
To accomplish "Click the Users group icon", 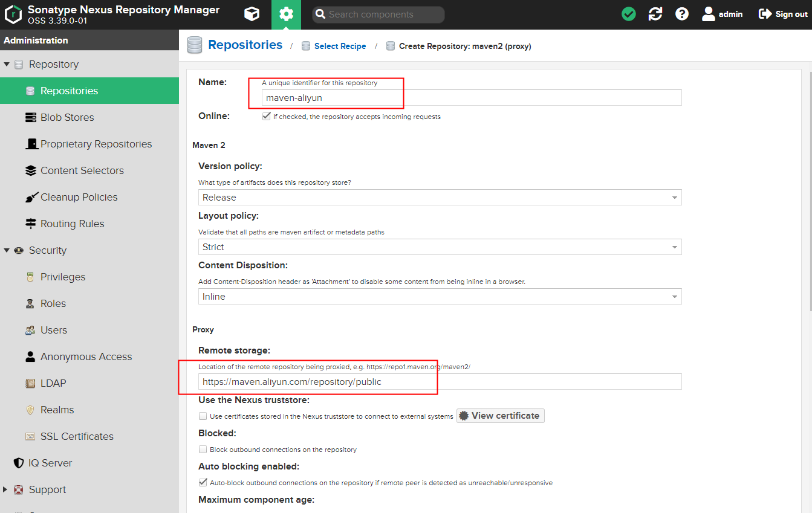I will [30, 330].
